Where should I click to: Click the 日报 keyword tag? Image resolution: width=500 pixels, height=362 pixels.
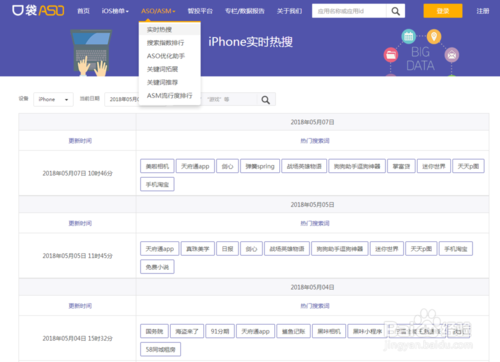(227, 249)
